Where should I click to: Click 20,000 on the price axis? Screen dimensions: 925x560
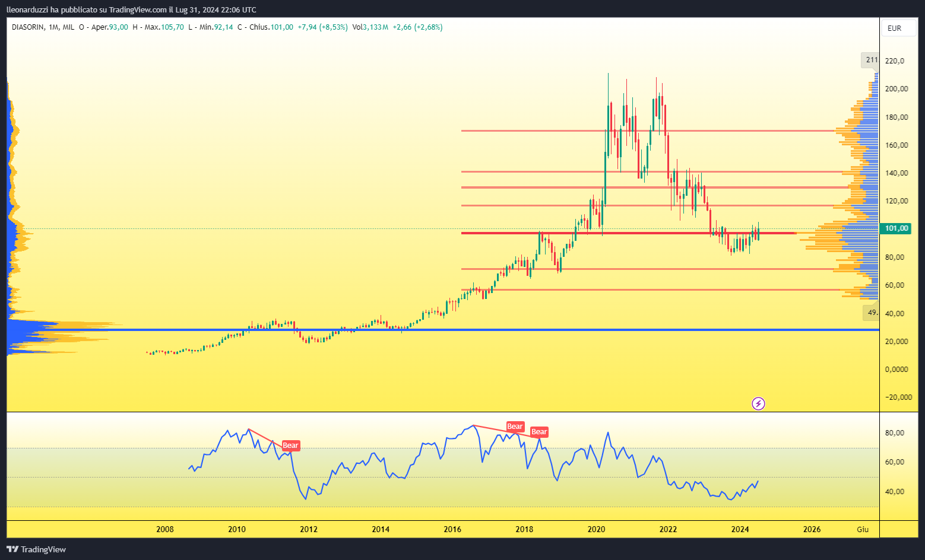tap(897, 342)
